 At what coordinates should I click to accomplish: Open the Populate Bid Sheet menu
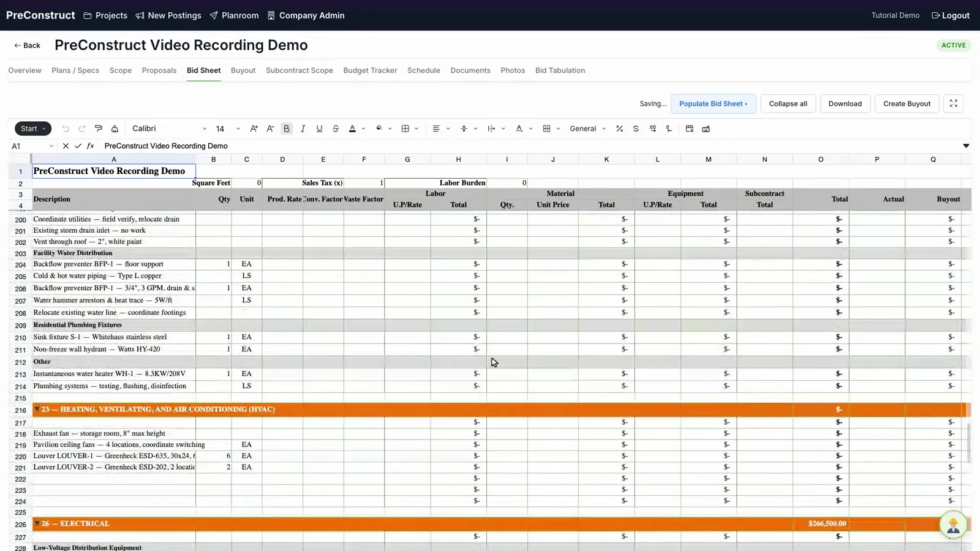pyautogui.click(x=714, y=103)
